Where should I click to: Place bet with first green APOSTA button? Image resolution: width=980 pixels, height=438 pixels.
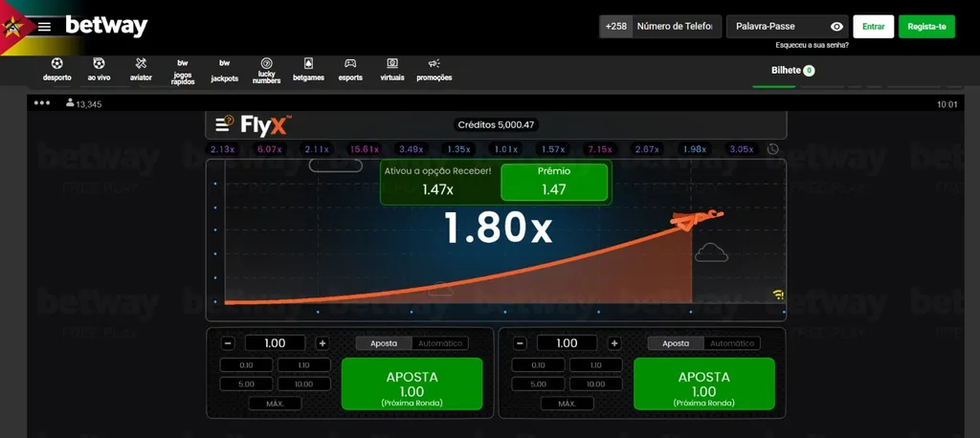point(412,383)
